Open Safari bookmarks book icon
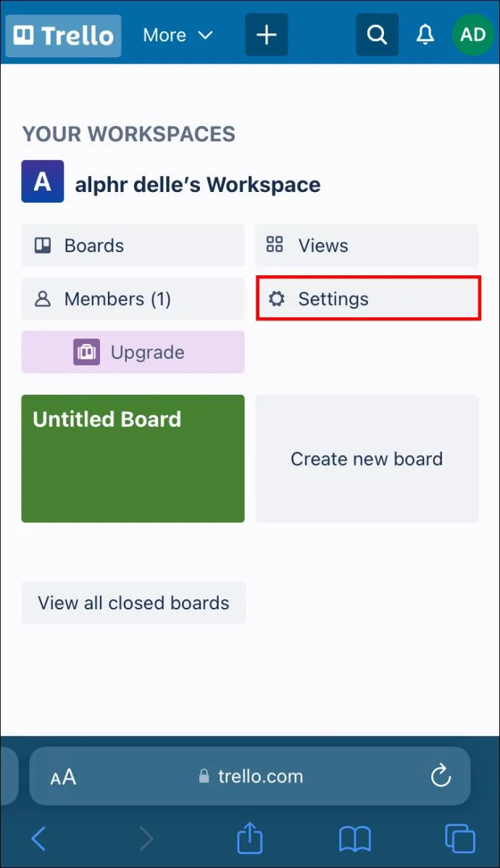The height and width of the screenshot is (868, 500). 355,839
